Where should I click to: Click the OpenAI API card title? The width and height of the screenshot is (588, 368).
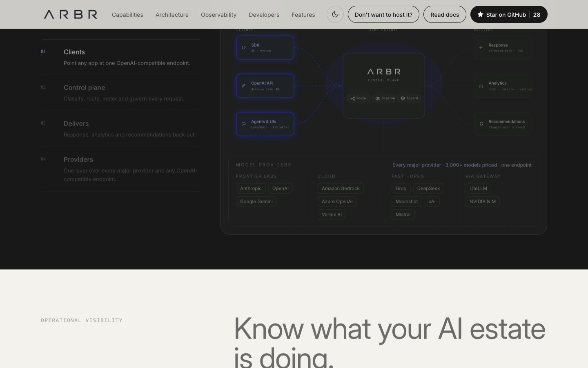[262, 83]
